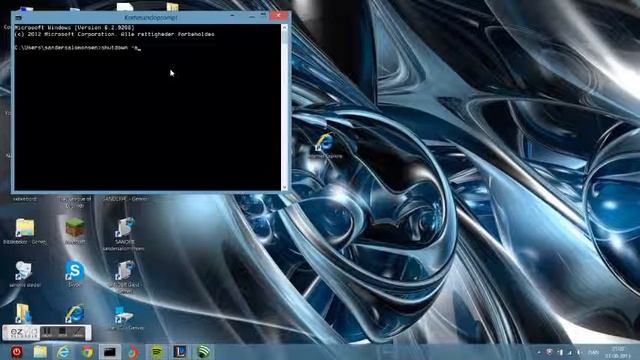Click the ezvid draw pencil button
640x360 pixels.
click(78, 332)
